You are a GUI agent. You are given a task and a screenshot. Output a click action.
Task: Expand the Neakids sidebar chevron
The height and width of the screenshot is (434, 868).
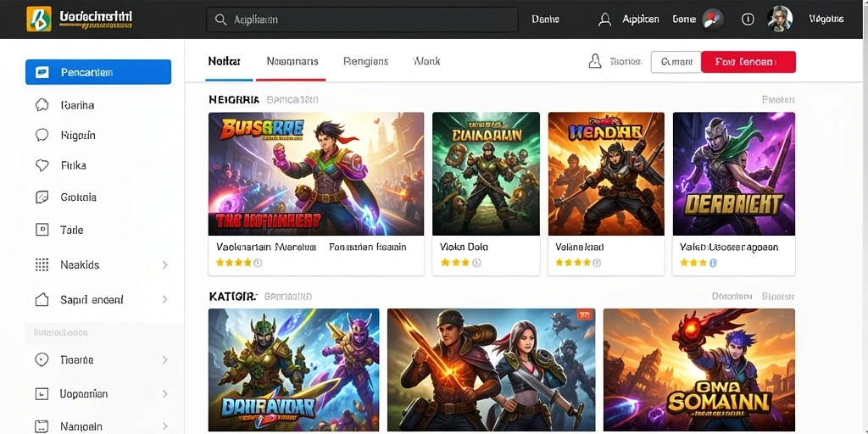(x=164, y=265)
